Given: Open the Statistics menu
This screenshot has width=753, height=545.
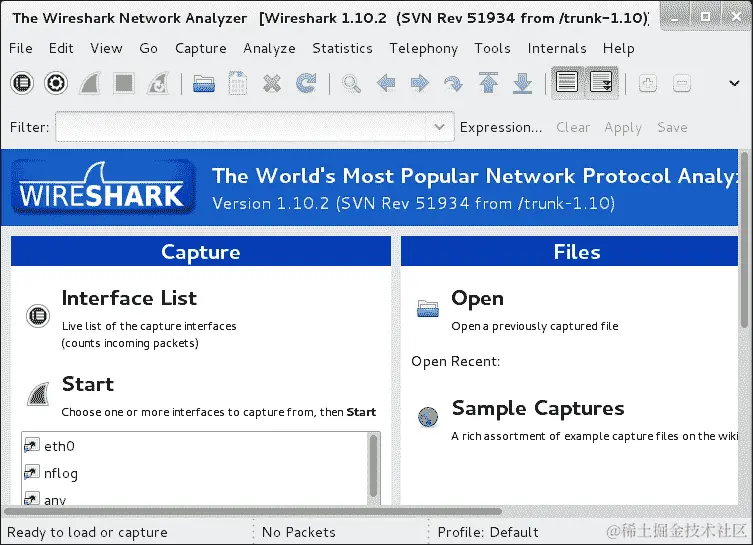Looking at the screenshot, I should coord(342,48).
